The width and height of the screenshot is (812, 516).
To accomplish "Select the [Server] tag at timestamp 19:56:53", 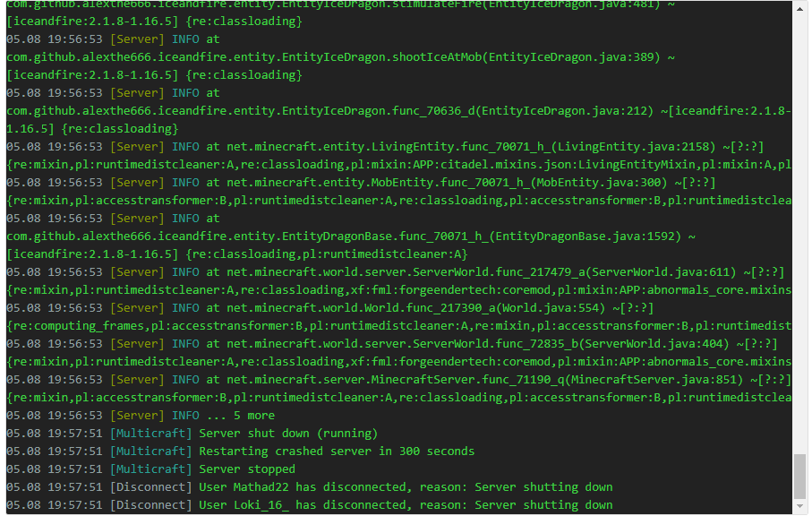I will click(x=136, y=39).
